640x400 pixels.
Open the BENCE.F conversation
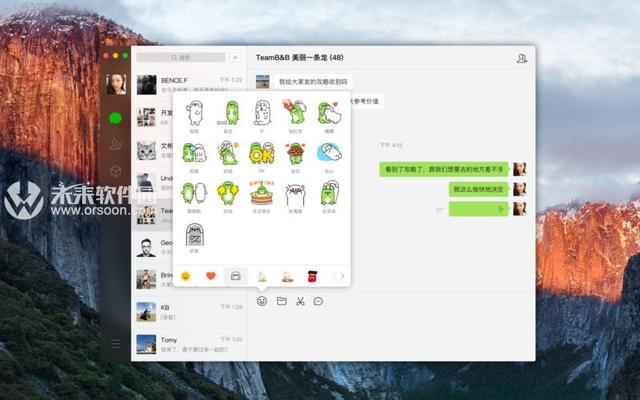pyautogui.click(x=189, y=84)
